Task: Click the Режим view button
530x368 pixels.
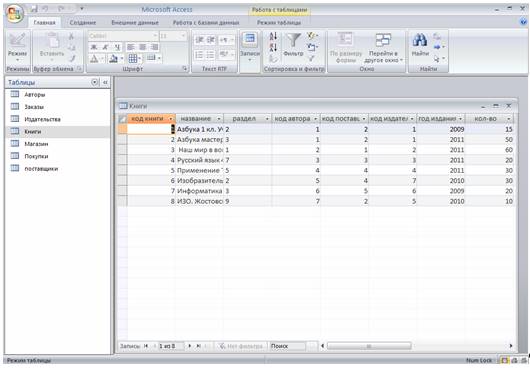Action: [17, 47]
